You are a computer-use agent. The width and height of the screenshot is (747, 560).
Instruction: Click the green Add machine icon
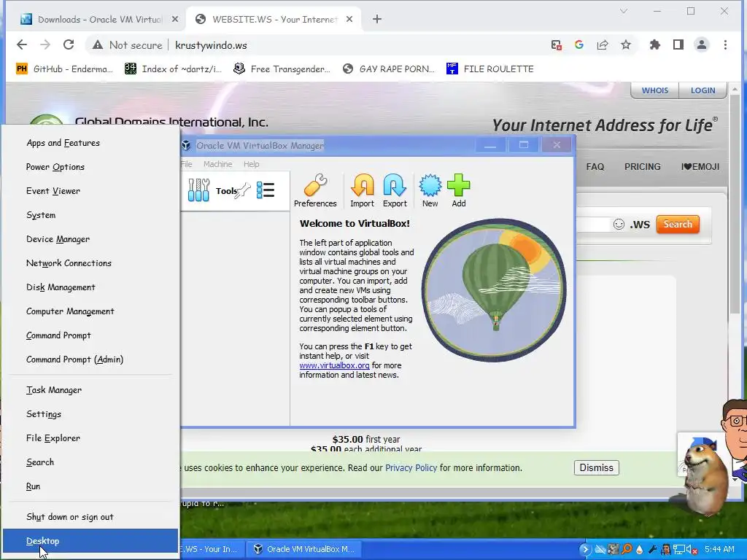[x=459, y=190]
